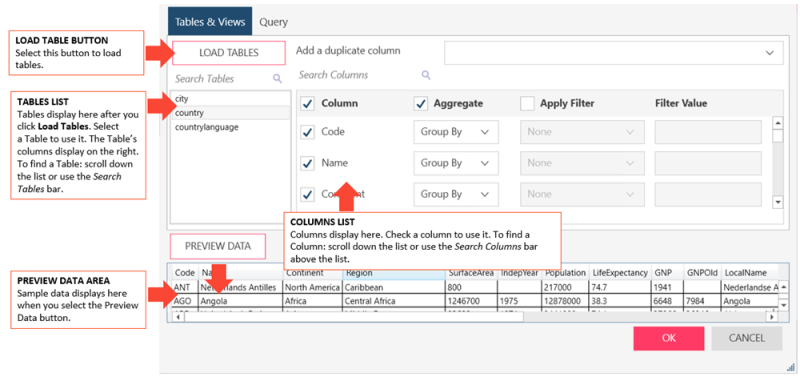This screenshot has height=377, width=800.
Task: Click preview data scroll right arrow
Action: point(772,317)
